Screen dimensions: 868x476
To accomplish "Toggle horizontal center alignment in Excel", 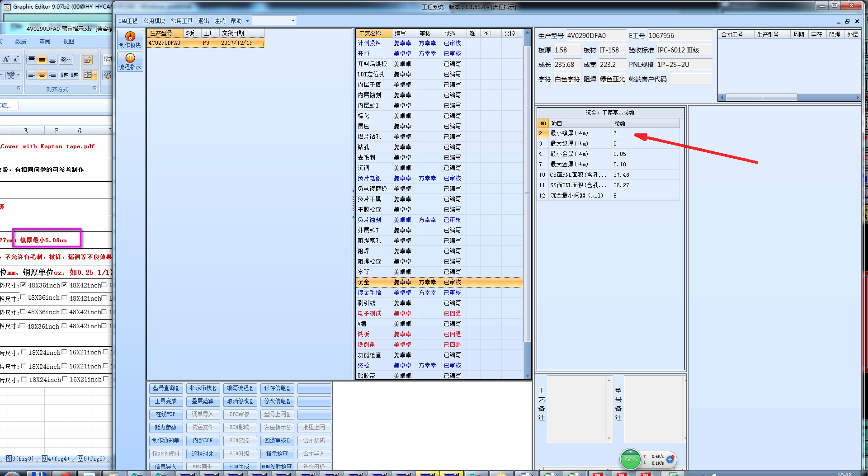I will pos(42,75).
